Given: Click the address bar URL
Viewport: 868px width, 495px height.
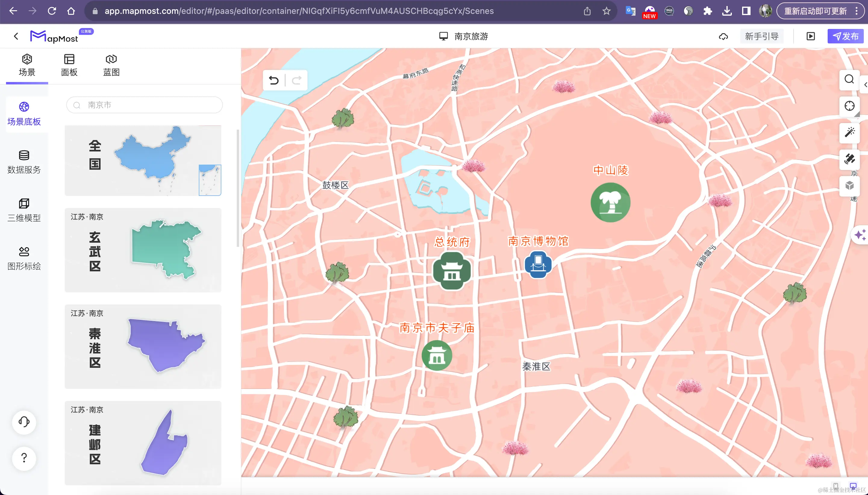Looking at the screenshot, I should click(x=299, y=11).
